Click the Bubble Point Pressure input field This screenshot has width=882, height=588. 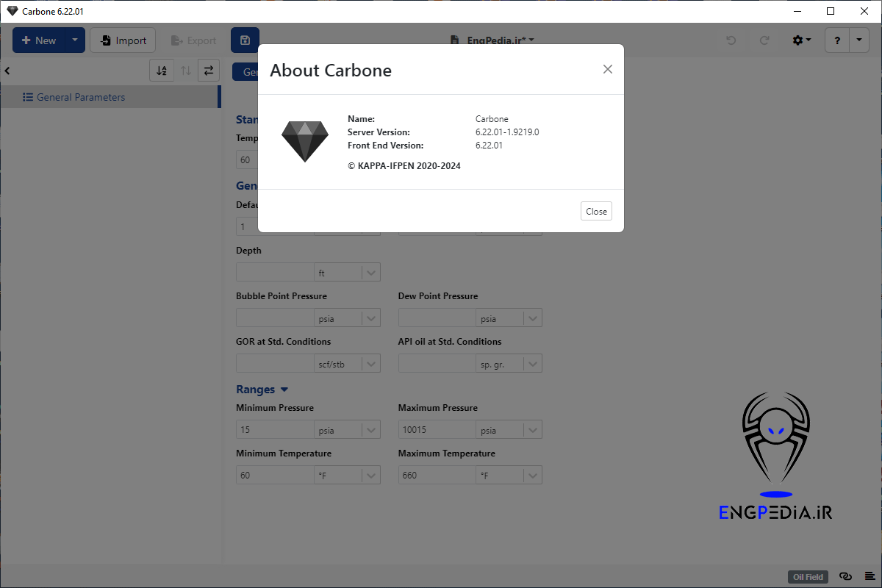[x=275, y=318]
